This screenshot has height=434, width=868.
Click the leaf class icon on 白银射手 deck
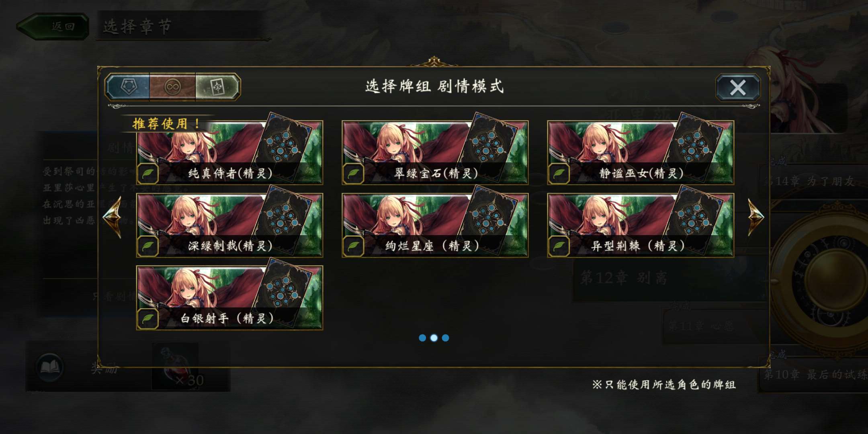coord(148,319)
